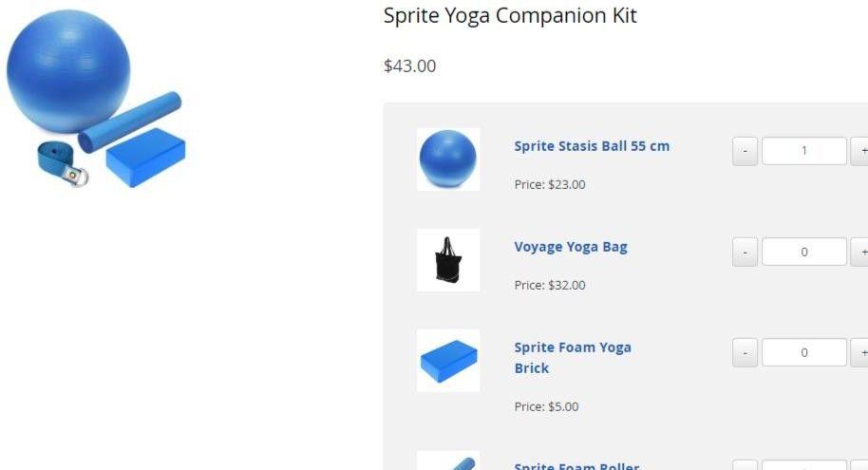Follow the Voyage Yoga Bag link

[x=571, y=247]
